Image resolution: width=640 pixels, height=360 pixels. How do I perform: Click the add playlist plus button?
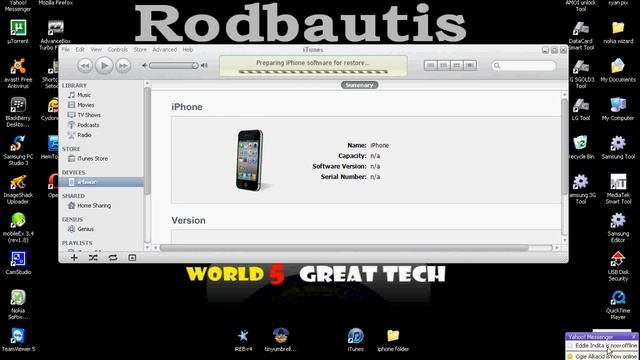point(74,258)
